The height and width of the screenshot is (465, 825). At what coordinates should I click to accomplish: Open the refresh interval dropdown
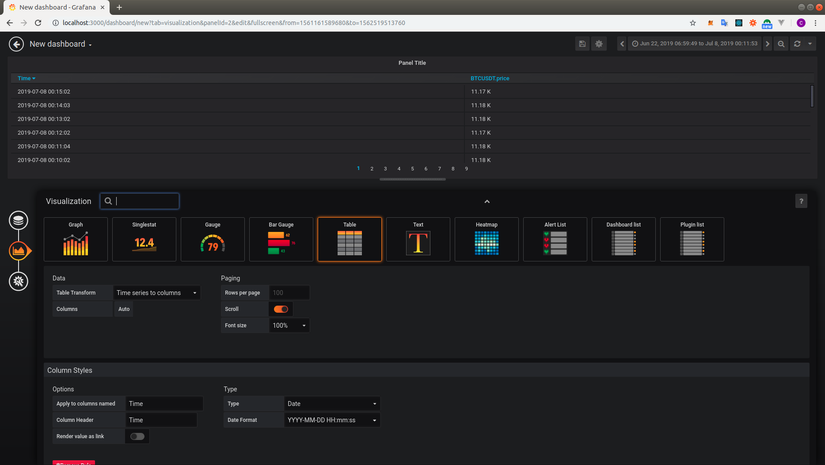pos(810,44)
